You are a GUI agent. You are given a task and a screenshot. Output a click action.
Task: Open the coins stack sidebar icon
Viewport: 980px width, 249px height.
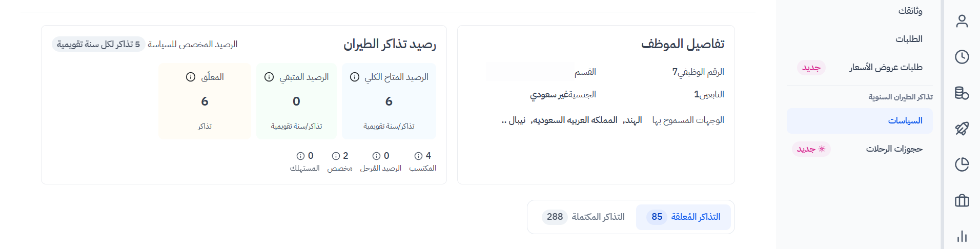click(x=962, y=93)
